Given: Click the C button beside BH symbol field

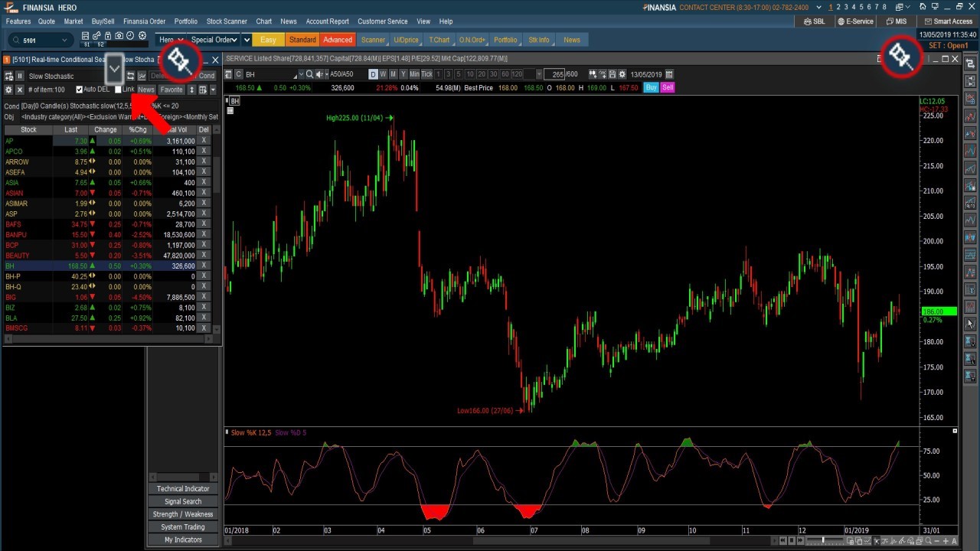Looking at the screenshot, I should pos(238,74).
